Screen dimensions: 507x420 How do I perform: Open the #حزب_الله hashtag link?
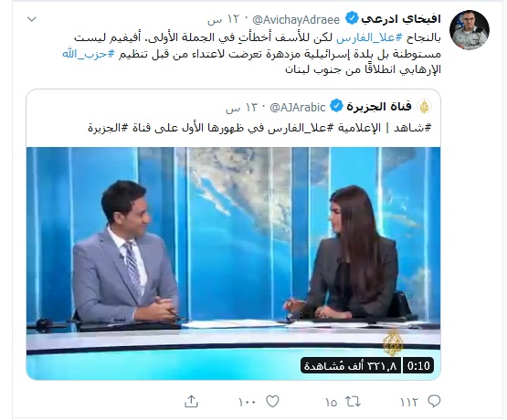point(89,53)
